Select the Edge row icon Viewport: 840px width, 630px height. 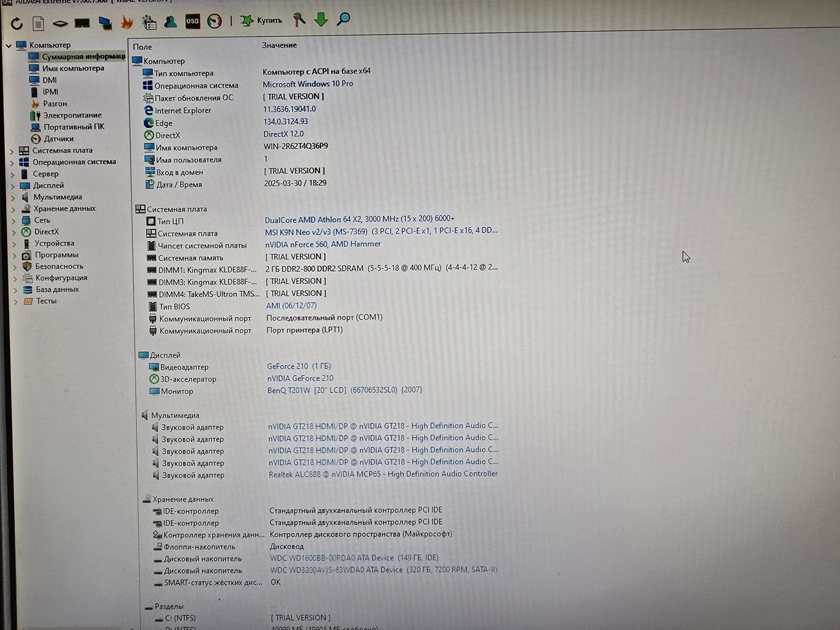coord(149,123)
